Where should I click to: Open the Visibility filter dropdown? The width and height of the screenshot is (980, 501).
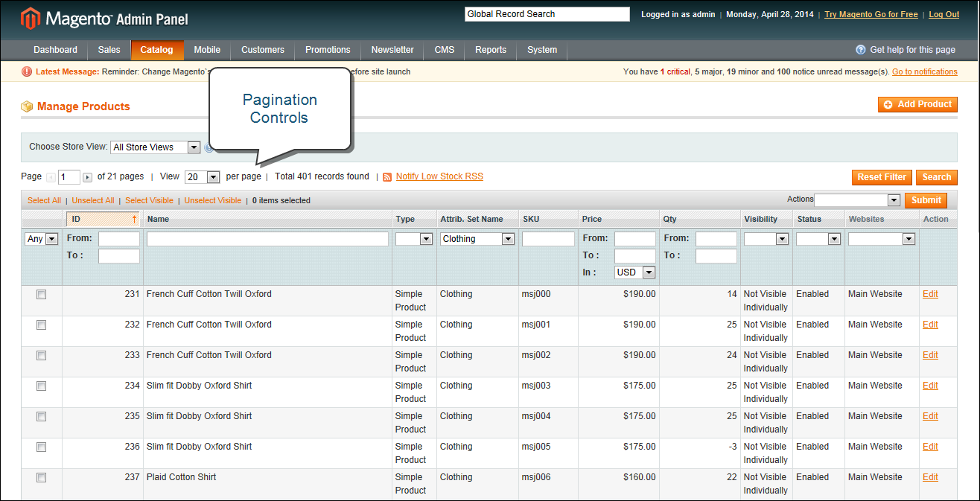tap(766, 239)
